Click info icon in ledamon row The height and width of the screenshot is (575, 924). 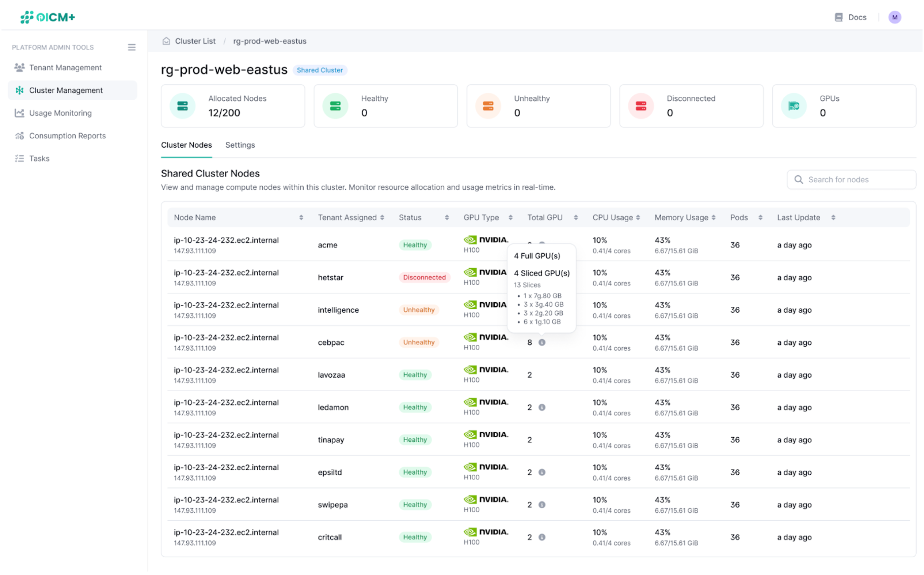pyautogui.click(x=542, y=407)
